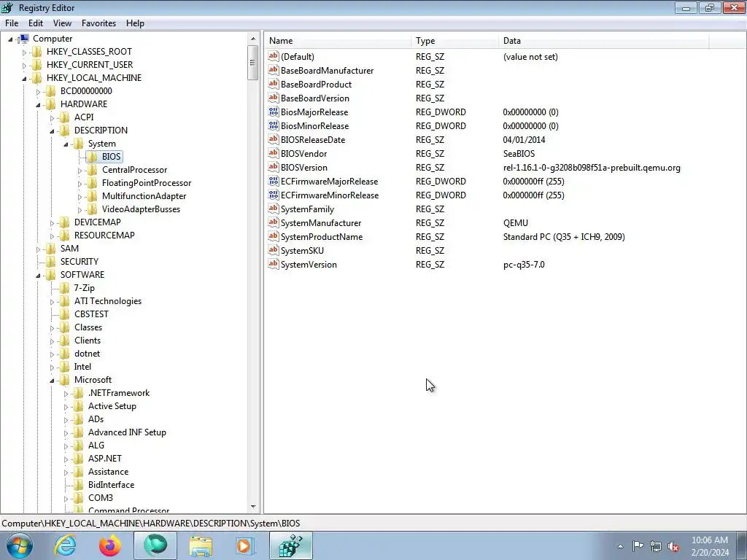Click the BIOSVendor string value icon
This screenshot has height=560, width=747.
(x=273, y=153)
